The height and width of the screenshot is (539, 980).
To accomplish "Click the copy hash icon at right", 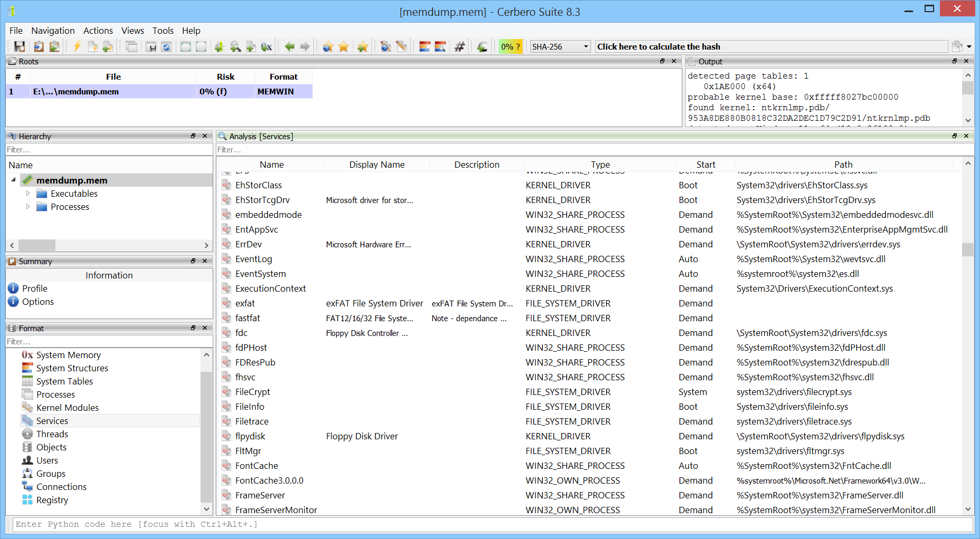I will click(957, 46).
